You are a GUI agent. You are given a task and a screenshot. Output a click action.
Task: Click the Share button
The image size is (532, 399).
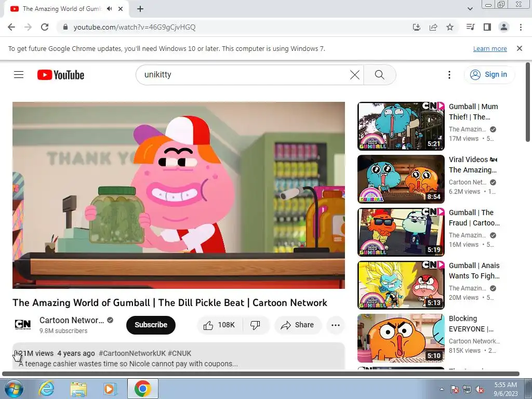[x=298, y=325]
